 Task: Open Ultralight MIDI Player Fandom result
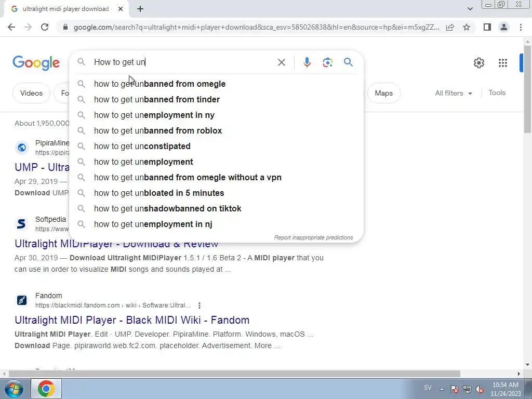132,320
